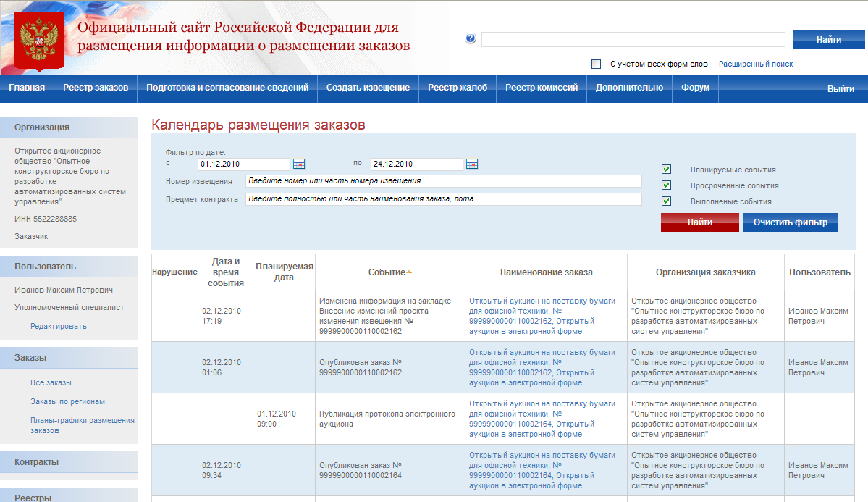868x502 pixels.
Task: Uncheck the Планируемые события checkbox
Action: [667, 170]
